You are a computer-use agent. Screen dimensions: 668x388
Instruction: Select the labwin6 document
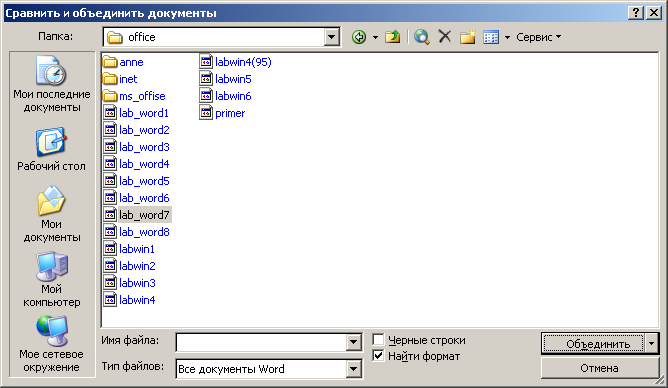point(225,96)
